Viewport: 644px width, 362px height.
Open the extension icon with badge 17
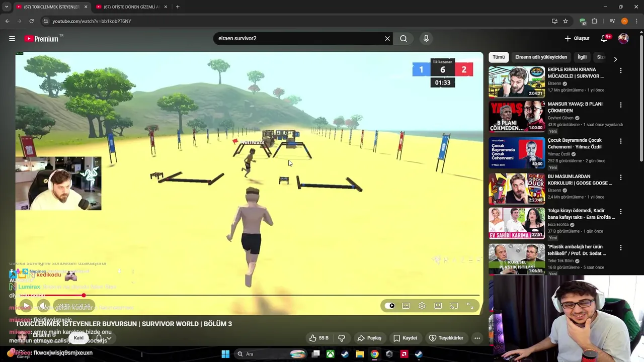click(583, 21)
